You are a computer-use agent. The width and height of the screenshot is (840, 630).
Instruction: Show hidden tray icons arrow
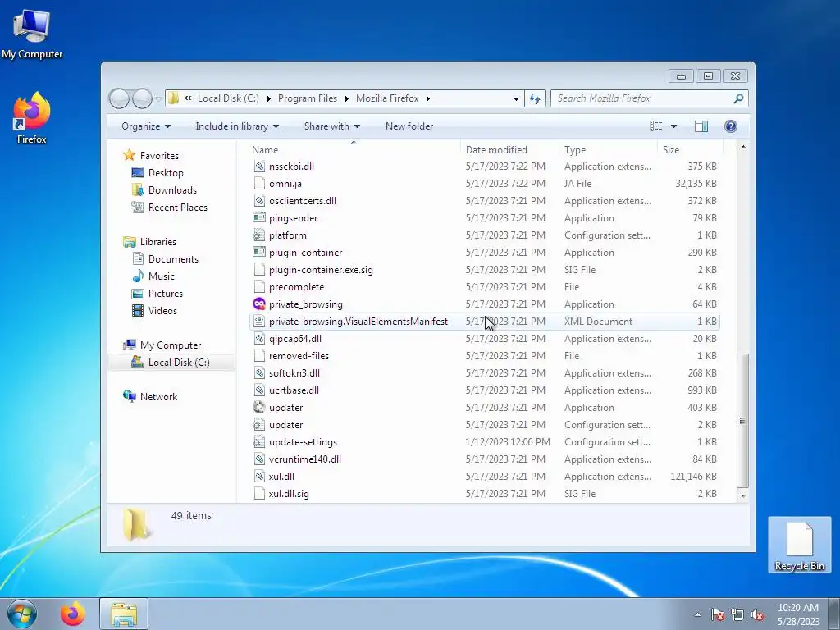tap(697, 614)
